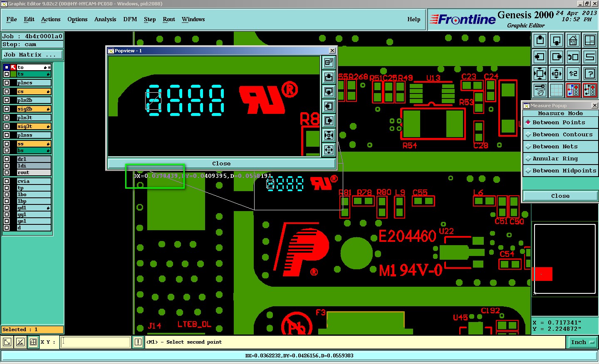Toggle the grid display icon

(557, 90)
